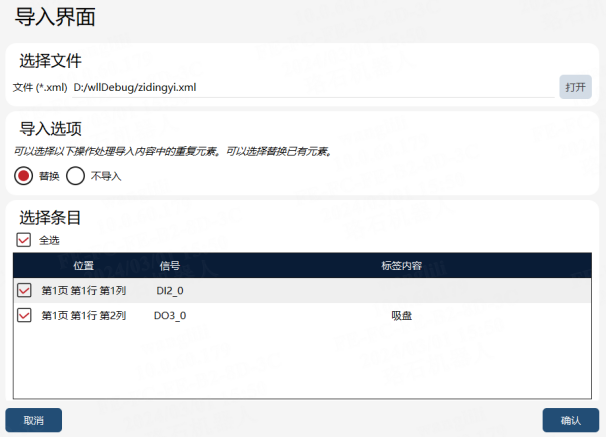Click the 打开 button to browse file

click(575, 87)
